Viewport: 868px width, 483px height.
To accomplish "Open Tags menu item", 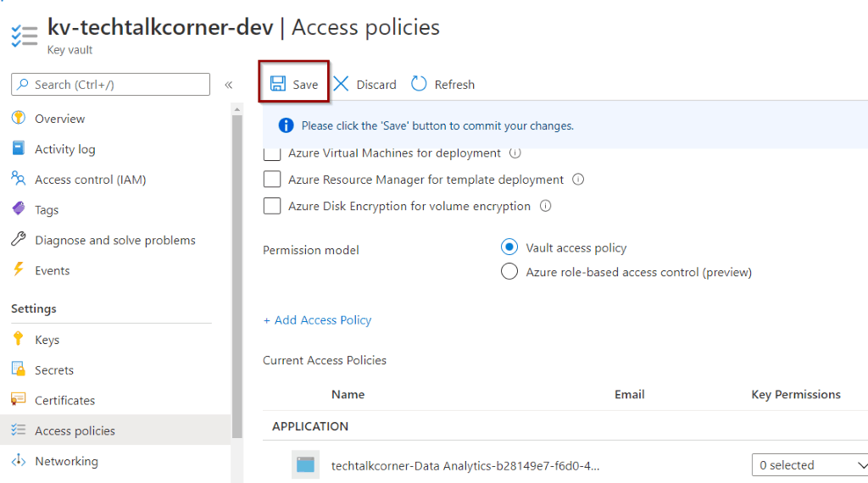I will [x=115, y=209].
